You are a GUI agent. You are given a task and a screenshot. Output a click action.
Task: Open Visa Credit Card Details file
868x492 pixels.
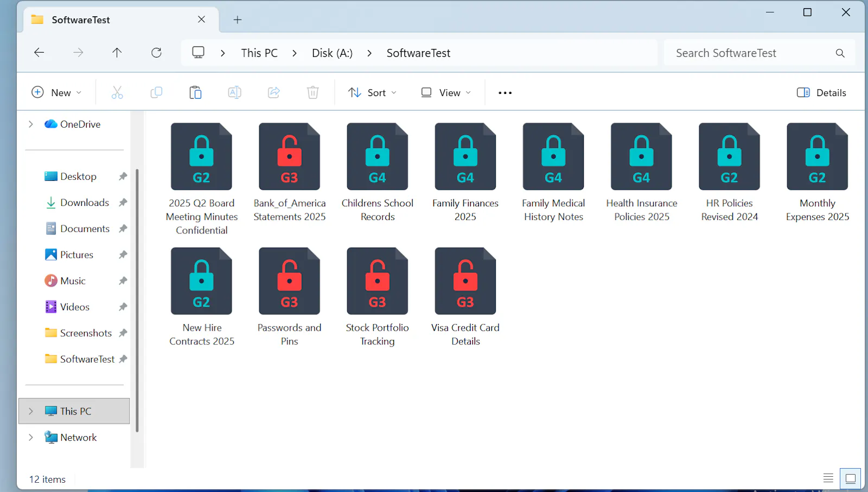click(465, 297)
